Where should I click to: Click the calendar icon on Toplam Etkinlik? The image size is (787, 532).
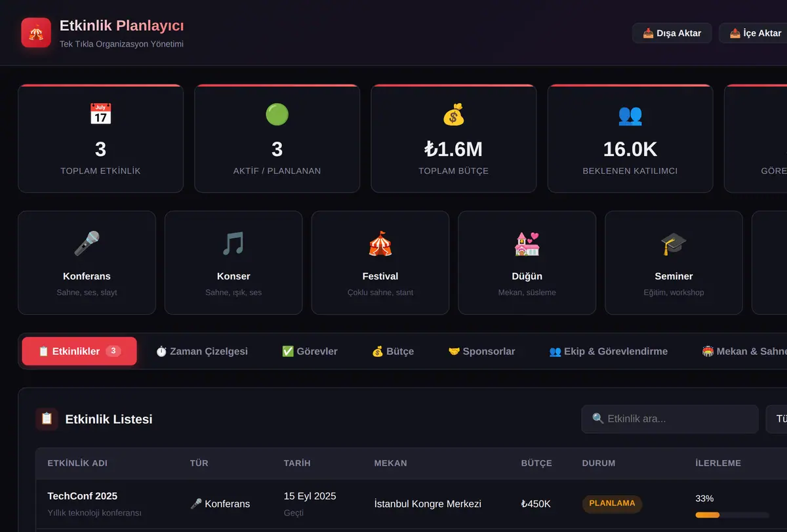[x=100, y=114]
